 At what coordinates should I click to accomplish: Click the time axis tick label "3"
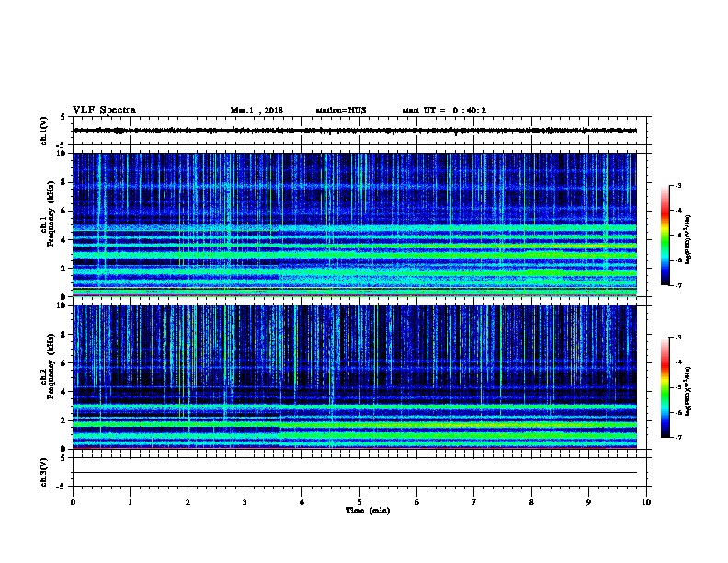click(245, 502)
